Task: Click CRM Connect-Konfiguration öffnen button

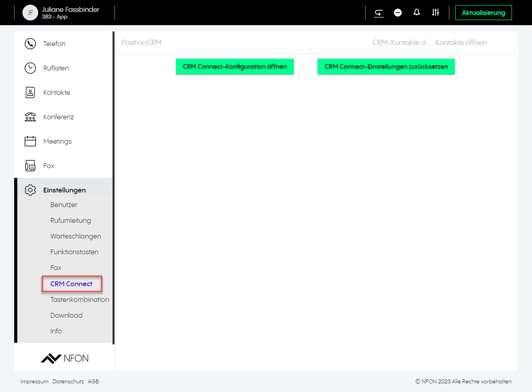Action: pyautogui.click(x=235, y=67)
